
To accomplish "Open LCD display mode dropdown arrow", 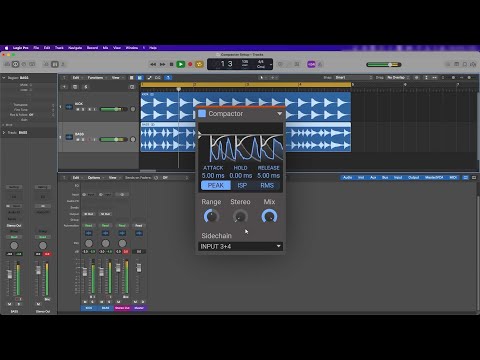I will [271, 64].
